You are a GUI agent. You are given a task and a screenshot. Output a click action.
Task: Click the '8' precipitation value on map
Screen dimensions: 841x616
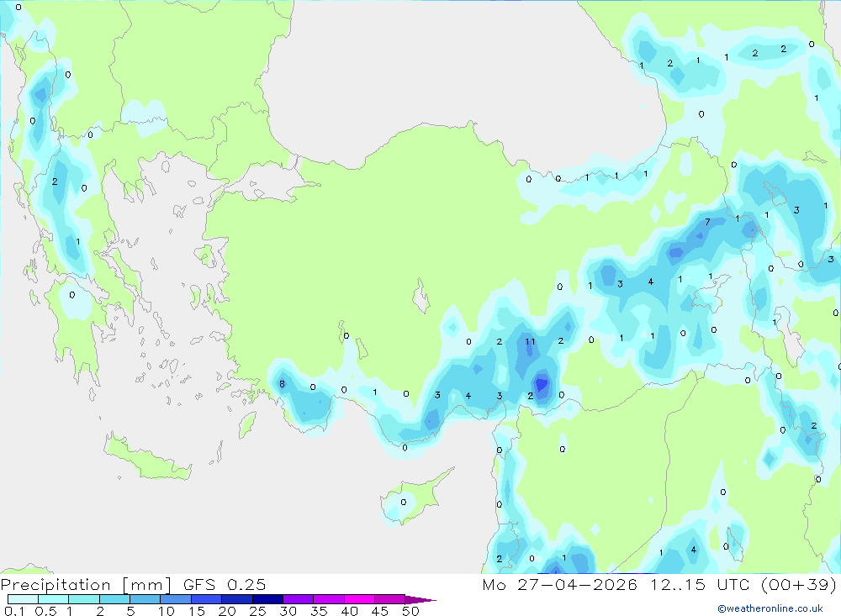click(x=282, y=384)
